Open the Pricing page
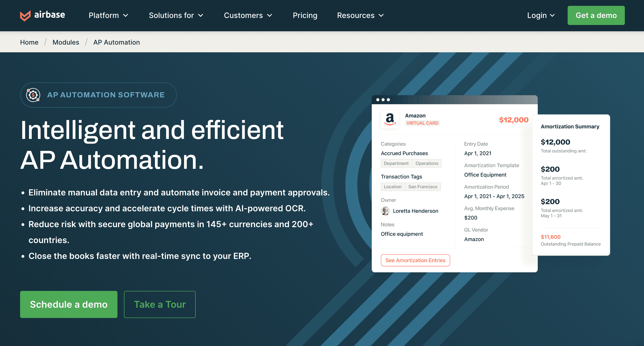The height and width of the screenshot is (346, 644). [305, 15]
